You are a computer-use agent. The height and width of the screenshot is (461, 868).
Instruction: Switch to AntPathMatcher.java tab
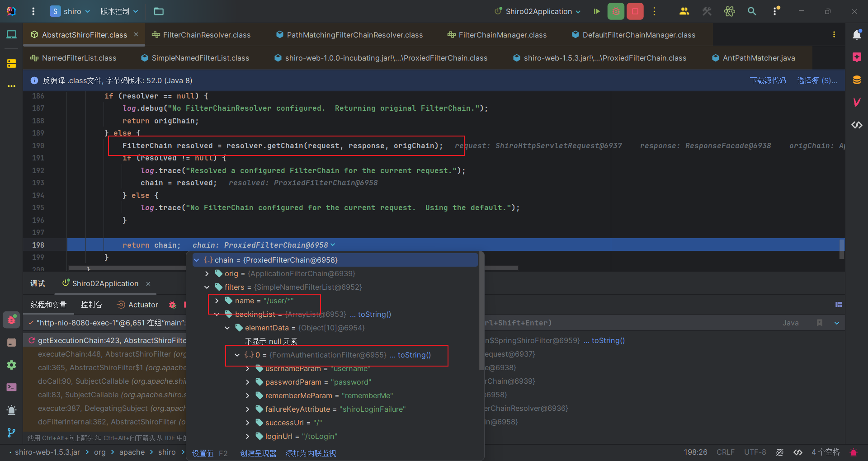753,58
